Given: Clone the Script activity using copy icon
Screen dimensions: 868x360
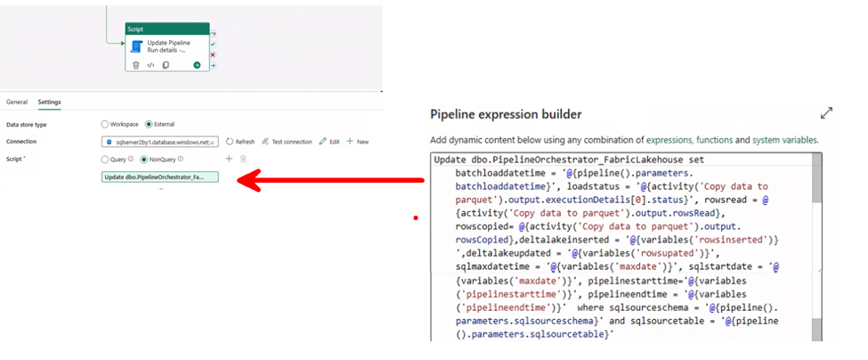Looking at the screenshot, I should pos(165,64).
